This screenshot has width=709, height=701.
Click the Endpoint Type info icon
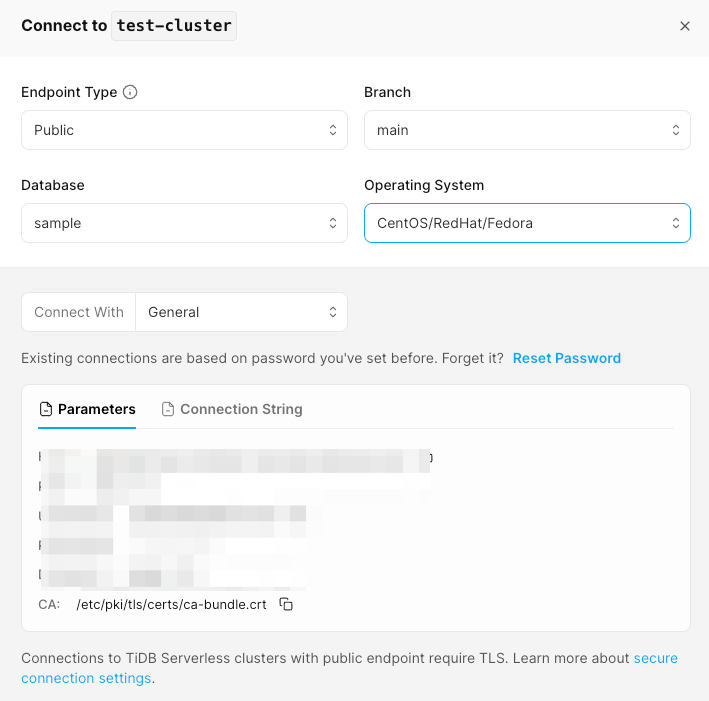(x=130, y=92)
